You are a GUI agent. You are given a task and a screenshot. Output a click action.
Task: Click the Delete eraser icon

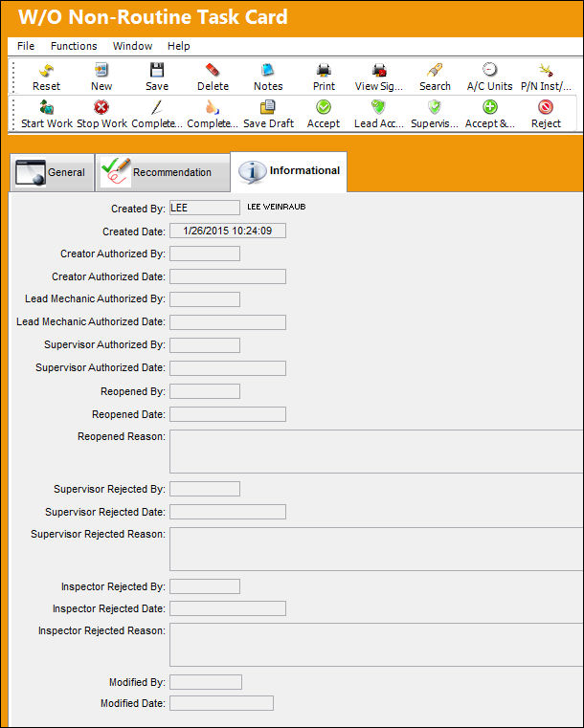point(213,71)
